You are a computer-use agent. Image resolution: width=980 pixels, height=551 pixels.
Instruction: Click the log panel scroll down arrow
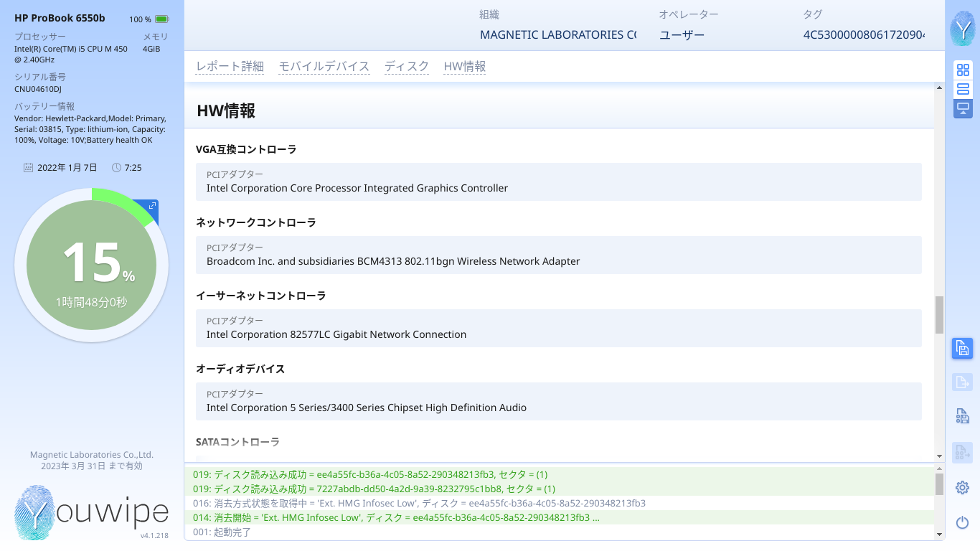[939, 534]
